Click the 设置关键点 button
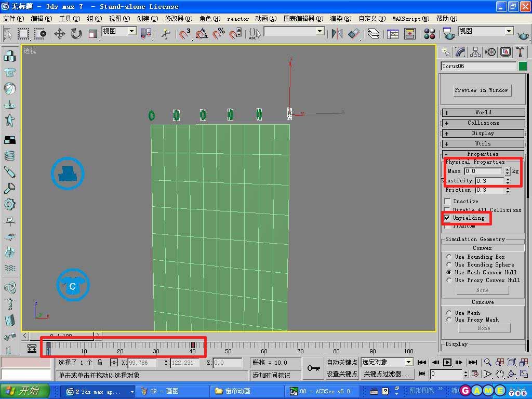 (x=342, y=374)
